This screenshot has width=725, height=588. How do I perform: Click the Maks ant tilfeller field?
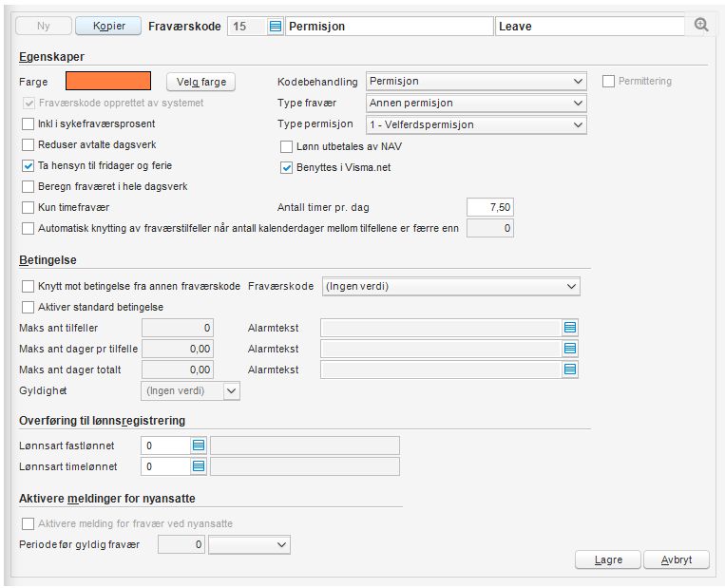click(x=178, y=328)
